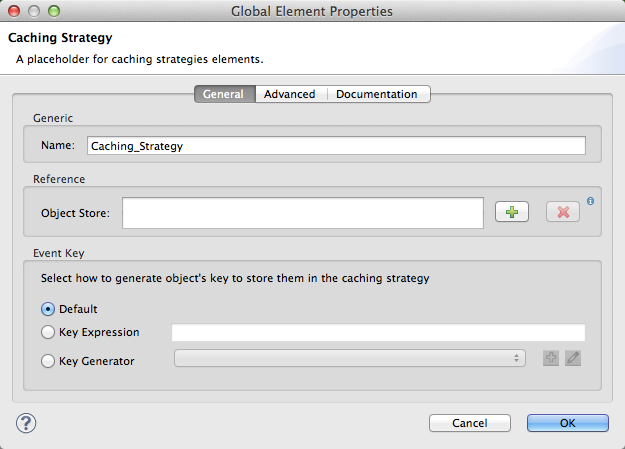The width and height of the screenshot is (625, 449).
Task: Edit the Key Generator with the pencil icon
Action: [573, 358]
